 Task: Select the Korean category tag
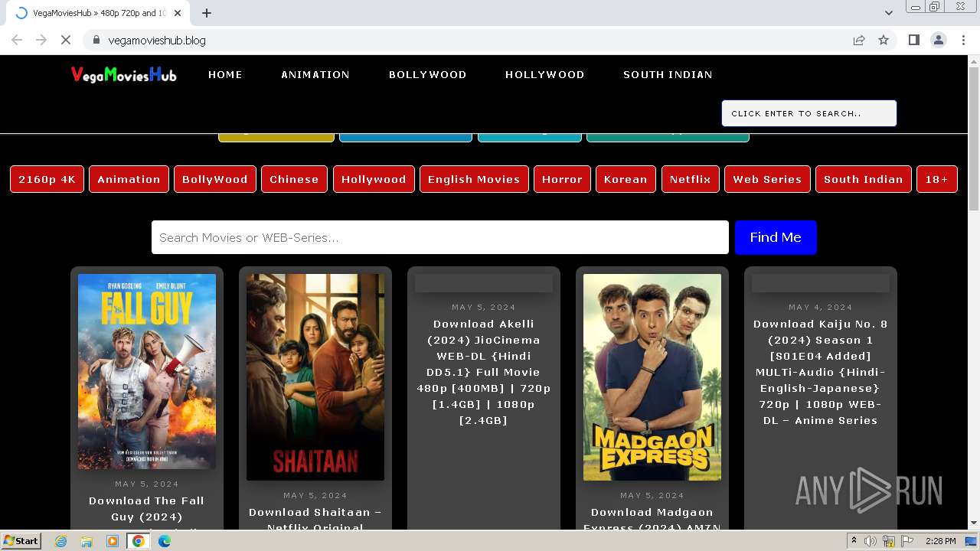626,179
